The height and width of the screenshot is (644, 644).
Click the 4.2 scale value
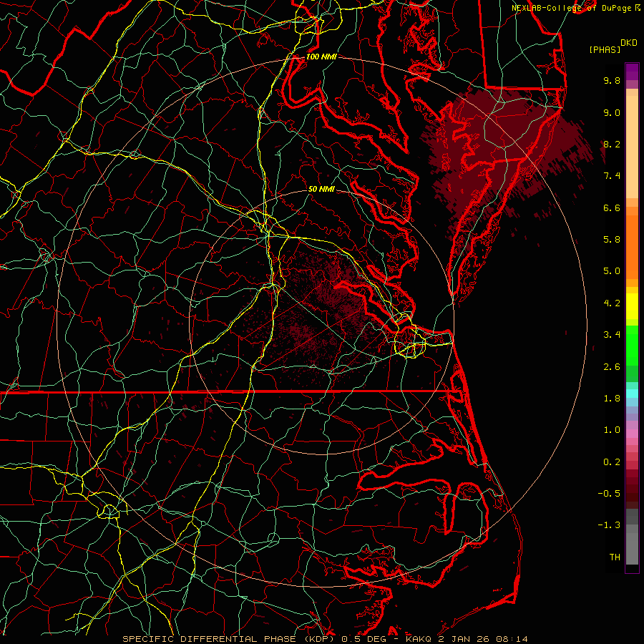(x=612, y=303)
